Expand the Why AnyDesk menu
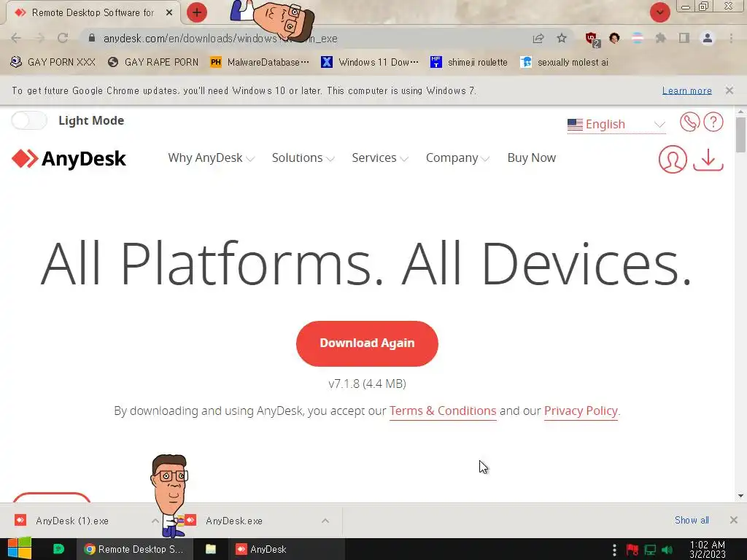The image size is (747, 560). coord(211,157)
